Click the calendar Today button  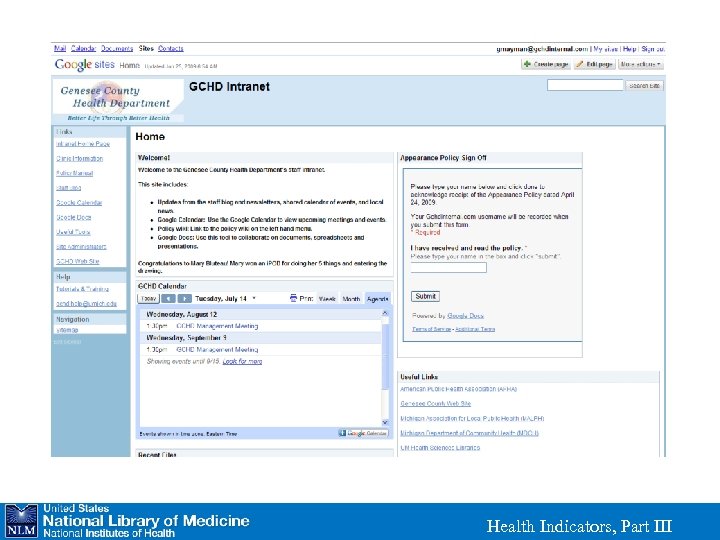coord(148,299)
